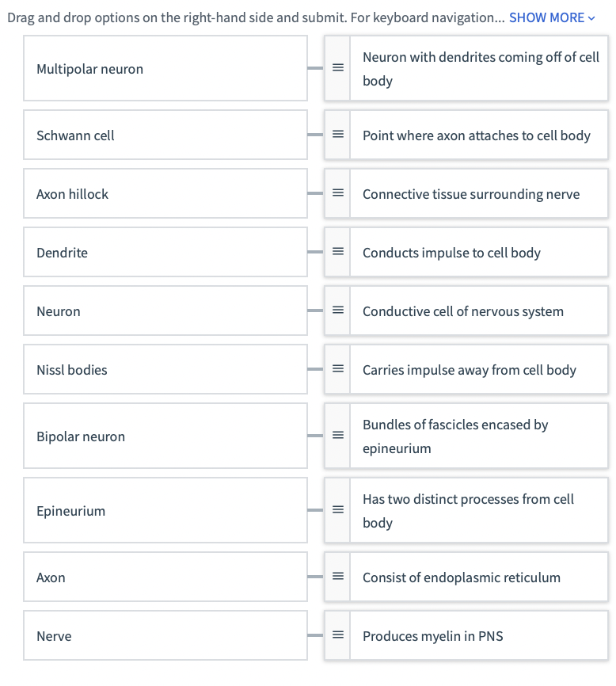Click the drag handle beside 'Neuron with dendrites coming off of cell body'
This screenshot has width=616, height=686.
[x=338, y=68]
